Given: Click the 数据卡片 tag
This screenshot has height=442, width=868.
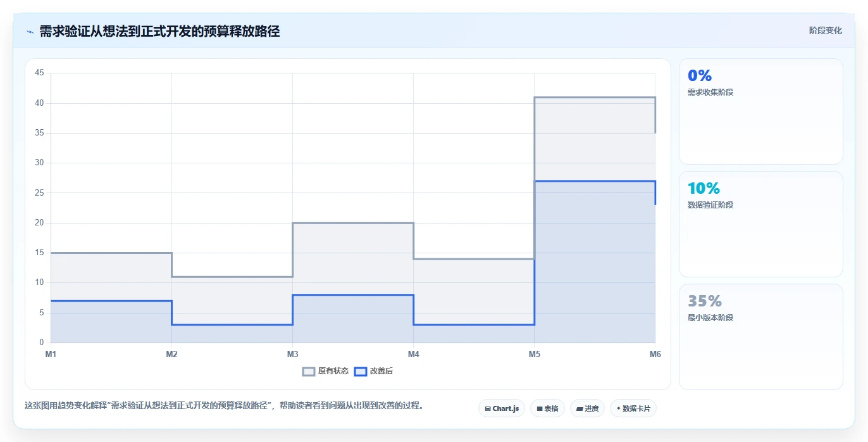Looking at the screenshot, I should (633, 408).
